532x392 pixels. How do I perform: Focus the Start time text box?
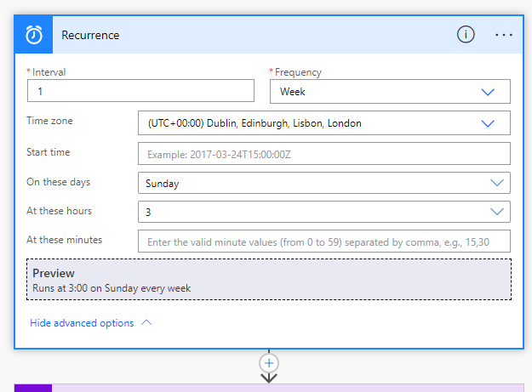point(323,154)
